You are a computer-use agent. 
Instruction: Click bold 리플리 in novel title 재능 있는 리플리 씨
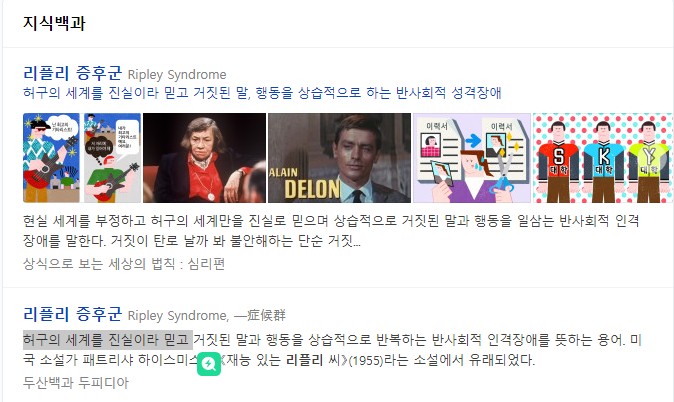(304, 360)
